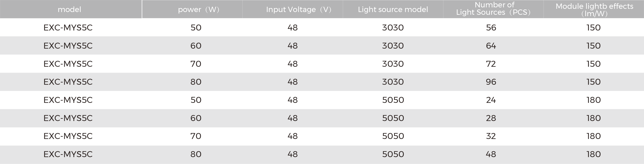Click the first 150 lm/W cell

(x=593, y=27)
